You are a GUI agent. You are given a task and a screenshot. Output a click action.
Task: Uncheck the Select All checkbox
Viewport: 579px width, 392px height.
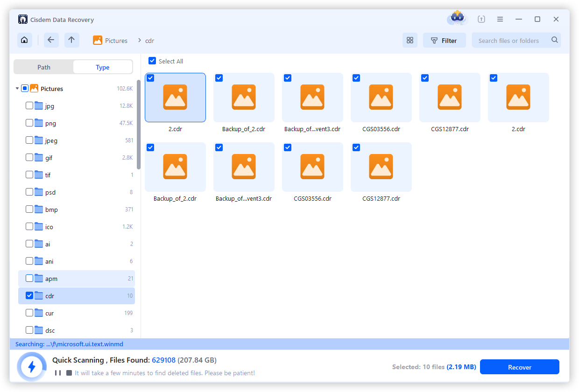(x=152, y=61)
